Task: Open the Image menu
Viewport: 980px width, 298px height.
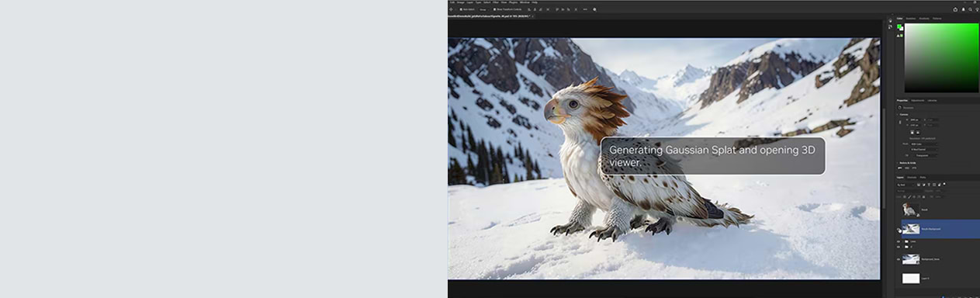Action: pos(461,2)
